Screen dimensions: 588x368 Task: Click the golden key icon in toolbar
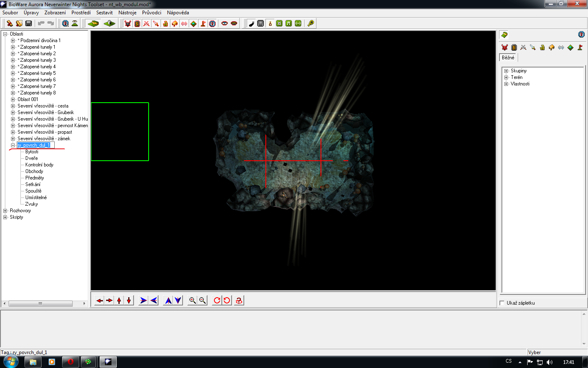tap(311, 23)
